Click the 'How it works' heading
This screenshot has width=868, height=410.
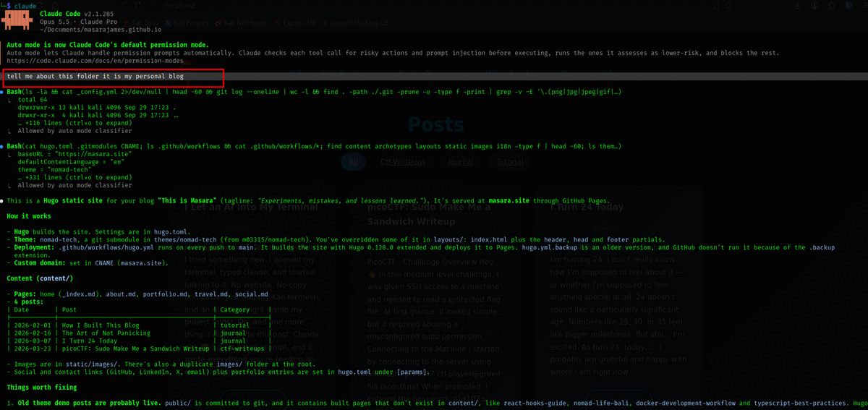29,216
